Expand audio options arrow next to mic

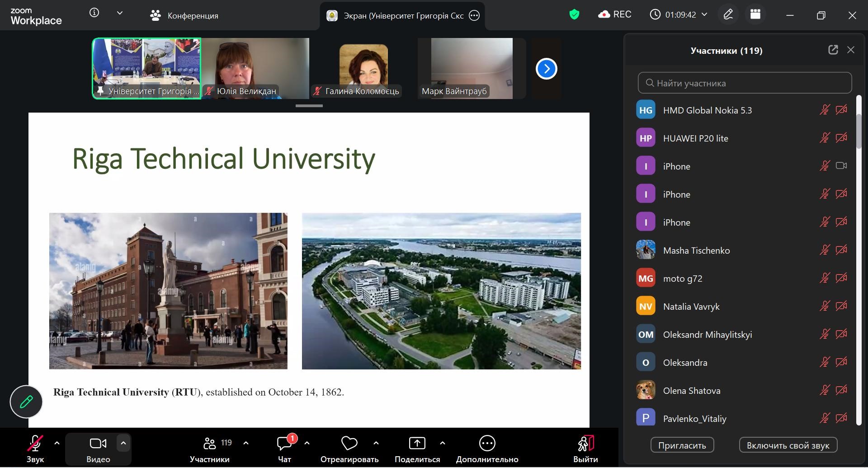click(57, 443)
